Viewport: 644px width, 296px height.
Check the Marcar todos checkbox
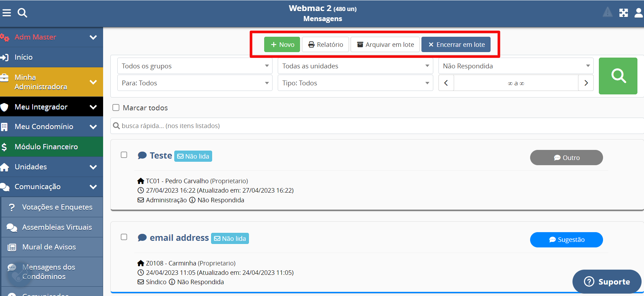116,108
